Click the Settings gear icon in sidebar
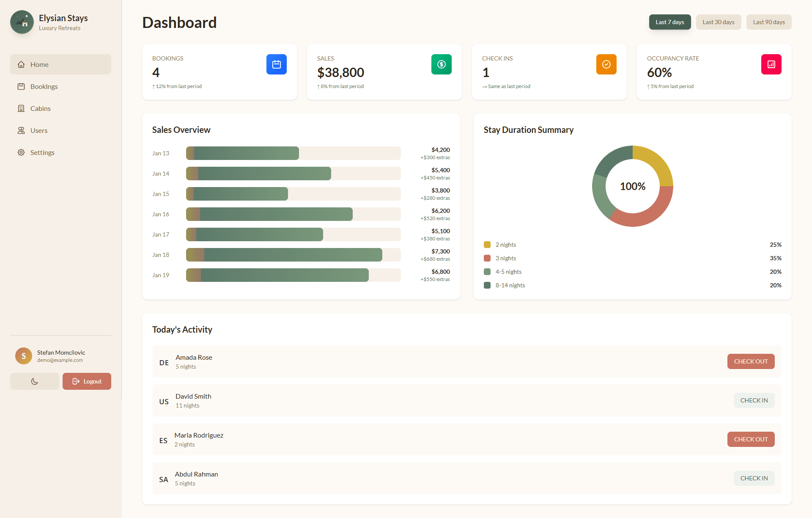Image resolution: width=812 pixels, height=518 pixels. pos(21,152)
